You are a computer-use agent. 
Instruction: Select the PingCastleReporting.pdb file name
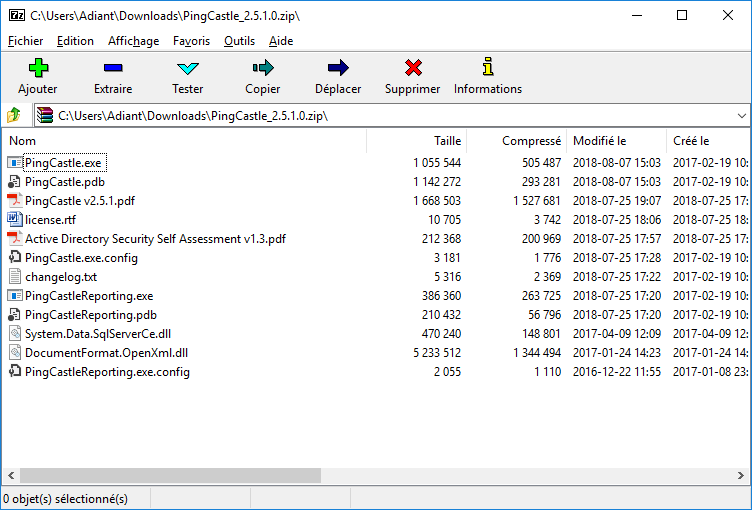click(x=91, y=315)
